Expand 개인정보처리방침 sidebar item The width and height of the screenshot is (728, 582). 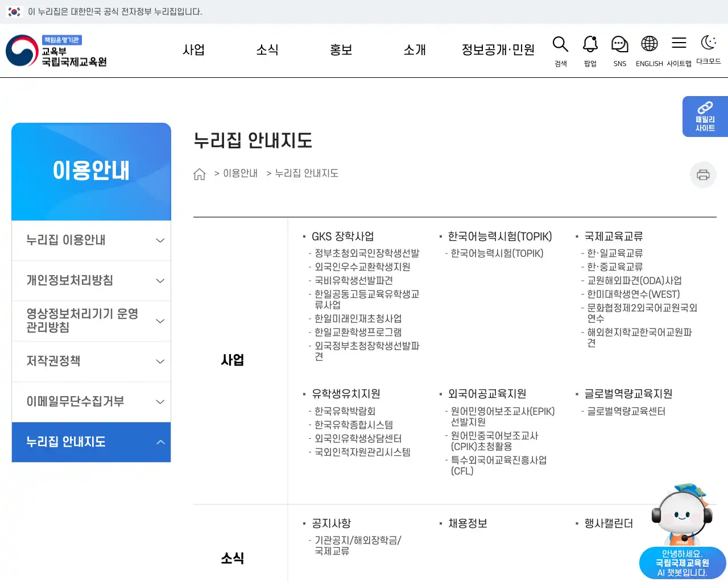point(91,281)
